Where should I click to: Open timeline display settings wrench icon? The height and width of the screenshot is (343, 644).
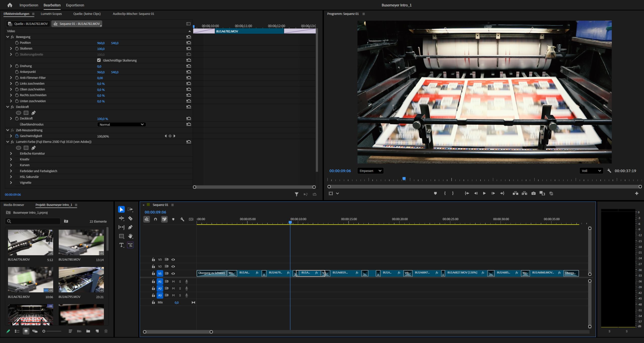(182, 219)
